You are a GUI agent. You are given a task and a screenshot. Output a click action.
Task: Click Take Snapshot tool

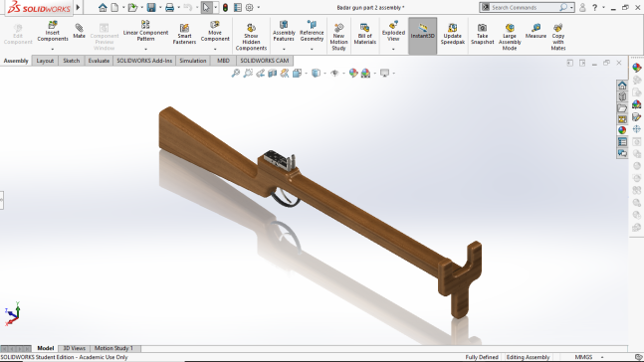[482, 34]
